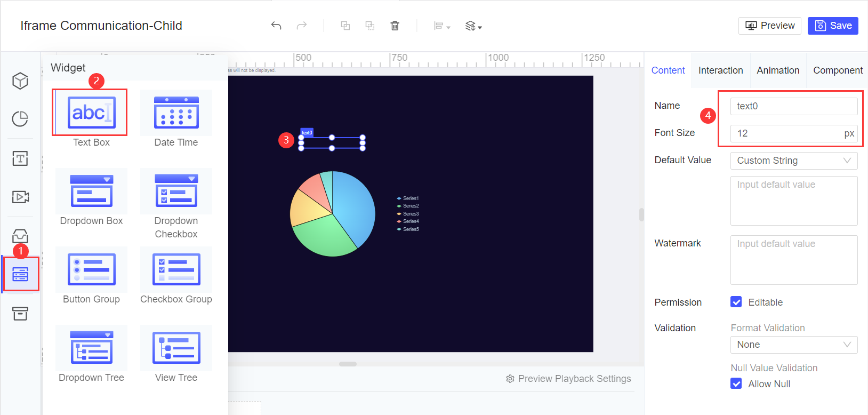Screen dimensions: 868x415
Task: Open the text component sidebar category
Action: click(x=20, y=158)
